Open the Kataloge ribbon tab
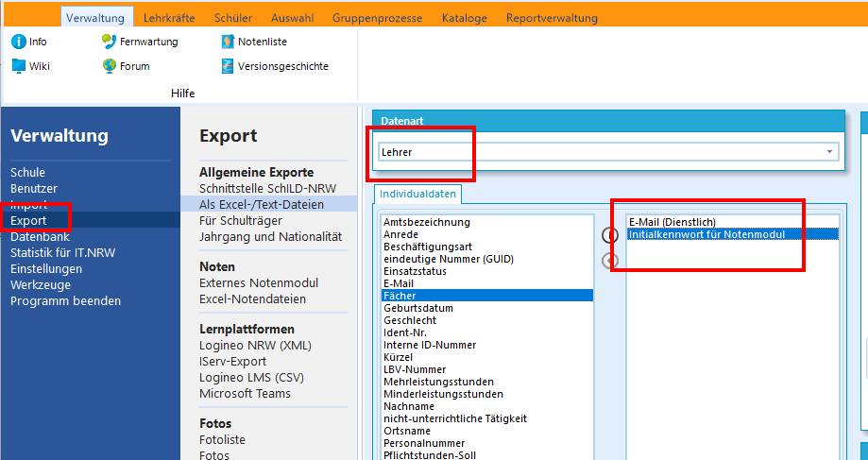 pos(465,18)
